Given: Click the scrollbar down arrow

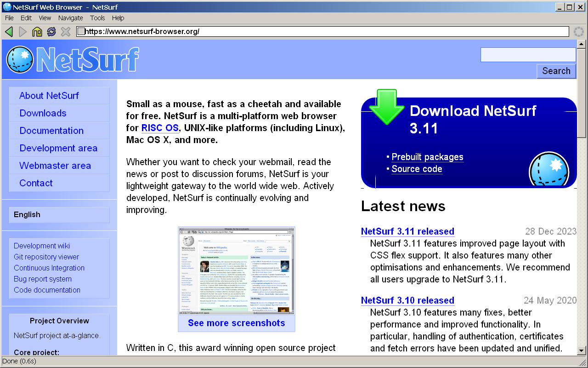Looking at the screenshot, I should click(x=582, y=350).
